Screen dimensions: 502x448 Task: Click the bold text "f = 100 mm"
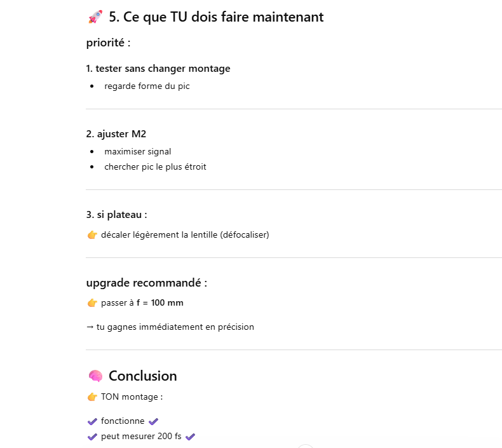(160, 303)
